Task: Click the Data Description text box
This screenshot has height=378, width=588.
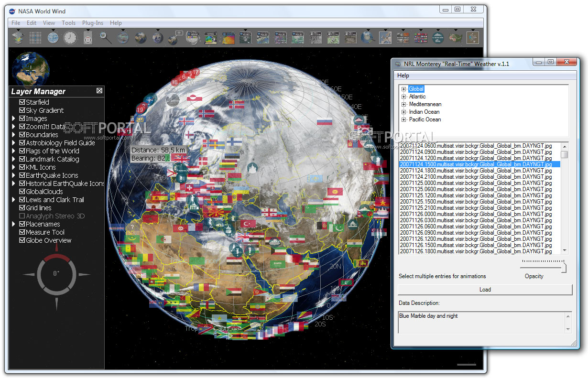Action: coord(485,322)
